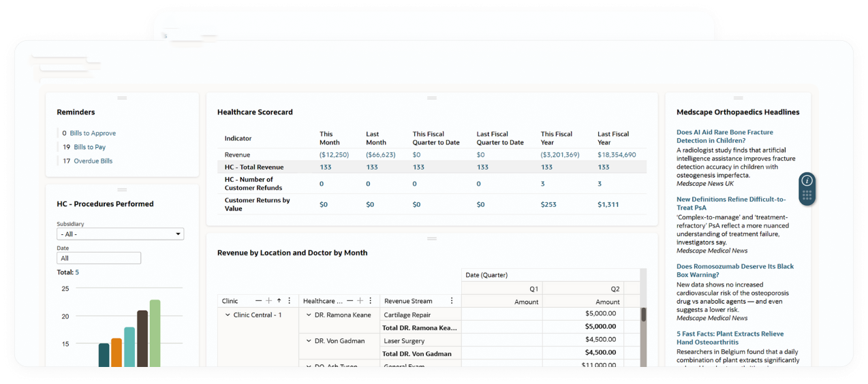Viewport: 868px width, 384px height.
Task: Click the revenue table vertical scrollbar
Action: [643, 315]
